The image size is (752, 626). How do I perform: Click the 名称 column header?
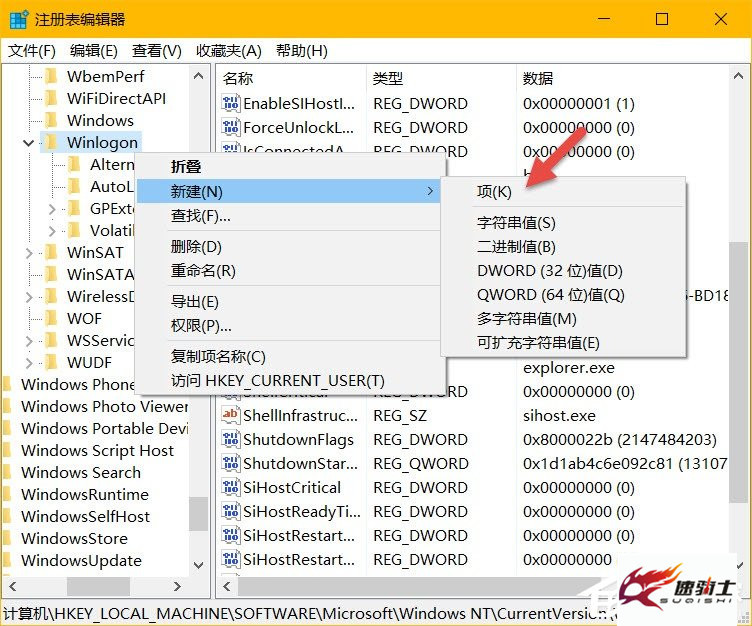coord(238,78)
